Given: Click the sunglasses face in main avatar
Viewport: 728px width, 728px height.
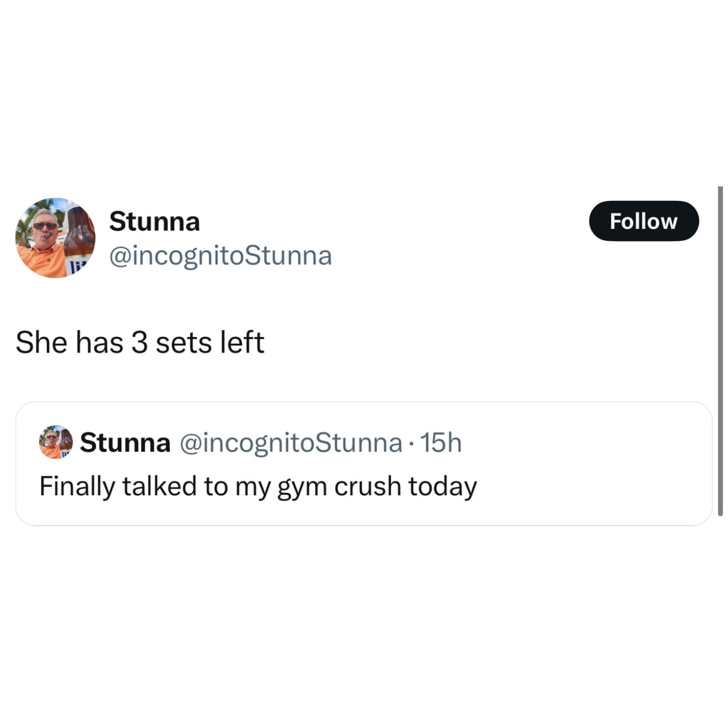Looking at the screenshot, I should [x=45, y=227].
